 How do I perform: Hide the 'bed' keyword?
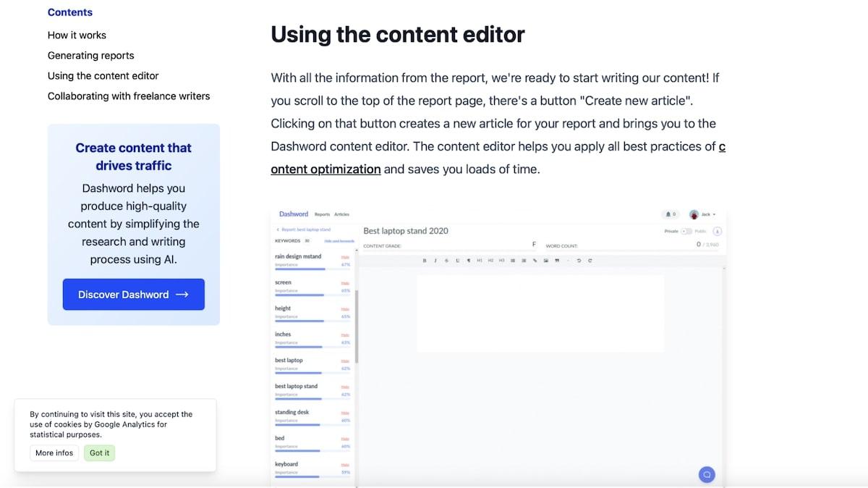345,439
